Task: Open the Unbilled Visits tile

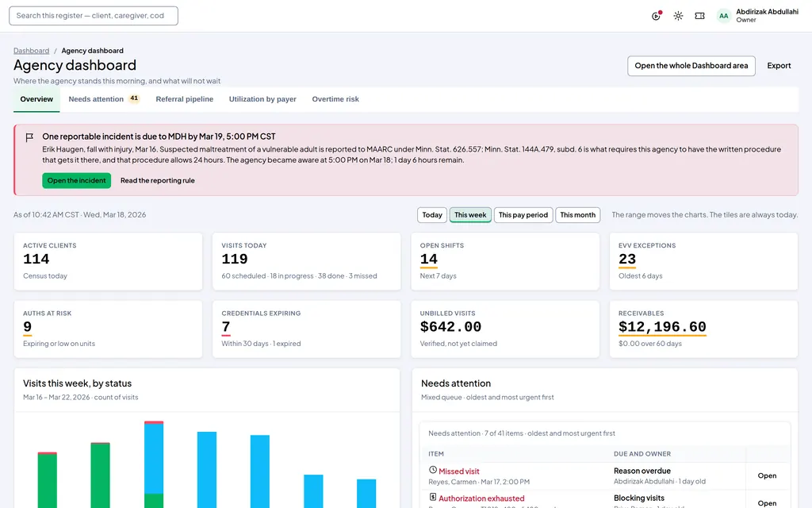Action: (x=505, y=329)
